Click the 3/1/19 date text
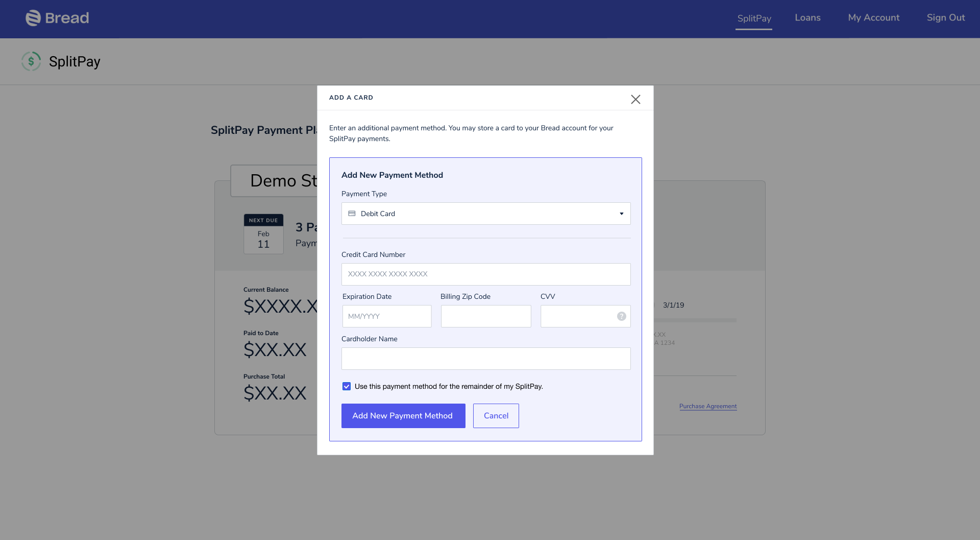The image size is (980, 540). coord(673,305)
